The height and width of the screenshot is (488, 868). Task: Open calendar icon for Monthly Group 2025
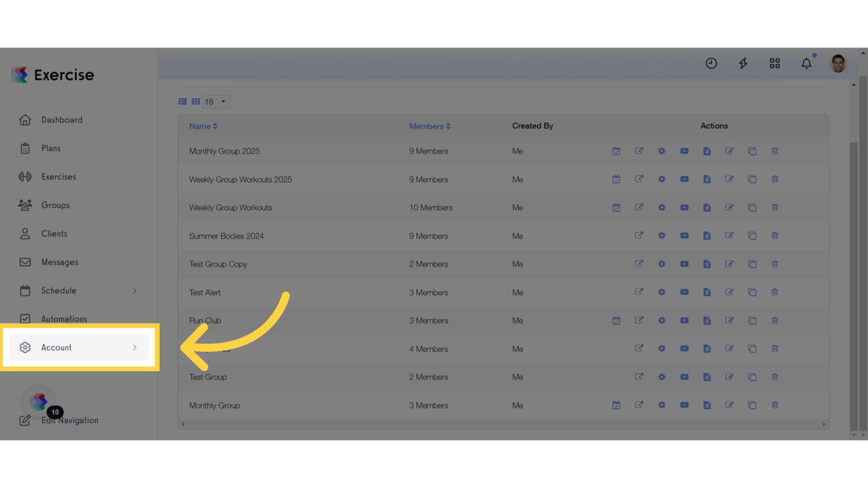point(616,151)
